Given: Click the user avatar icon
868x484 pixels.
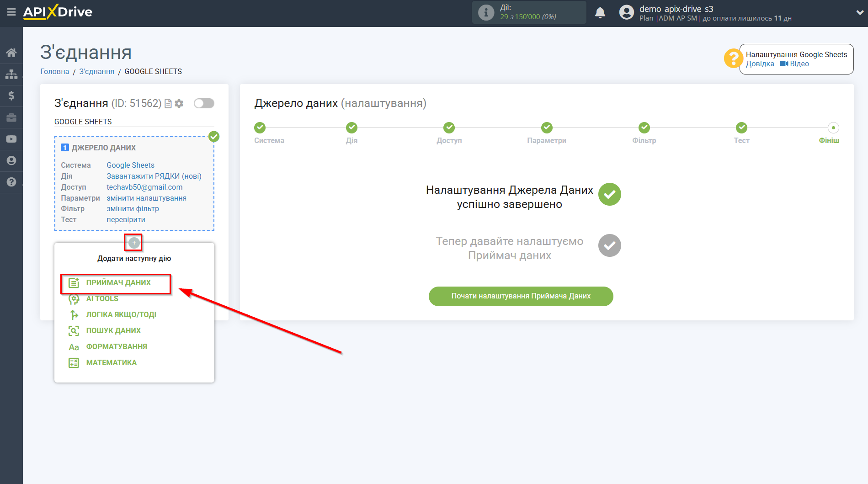Looking at the screenshot, I should [x=627, y=12].
